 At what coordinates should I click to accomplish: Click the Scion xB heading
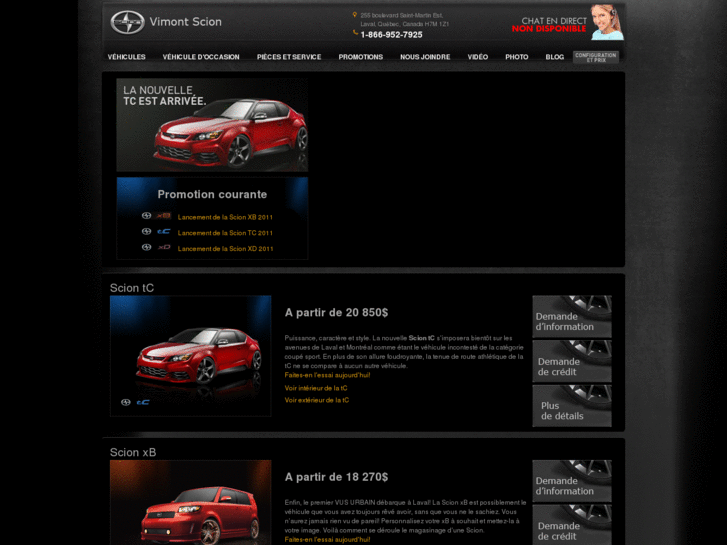(133, 452)
